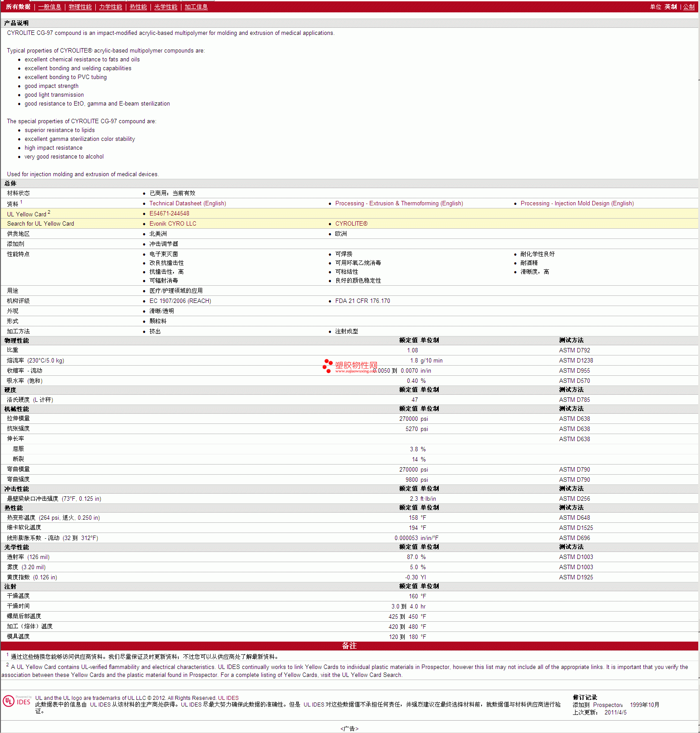700x733 pixels.
Task: Click the 产品说明 section header
Action: [x=16, y=23]
